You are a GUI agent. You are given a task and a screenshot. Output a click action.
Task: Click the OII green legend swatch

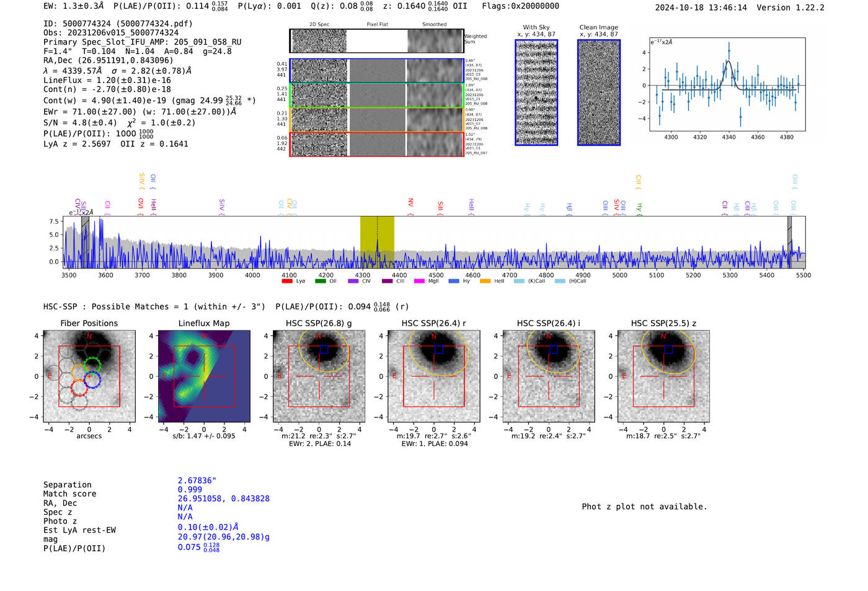click(320, 281)
